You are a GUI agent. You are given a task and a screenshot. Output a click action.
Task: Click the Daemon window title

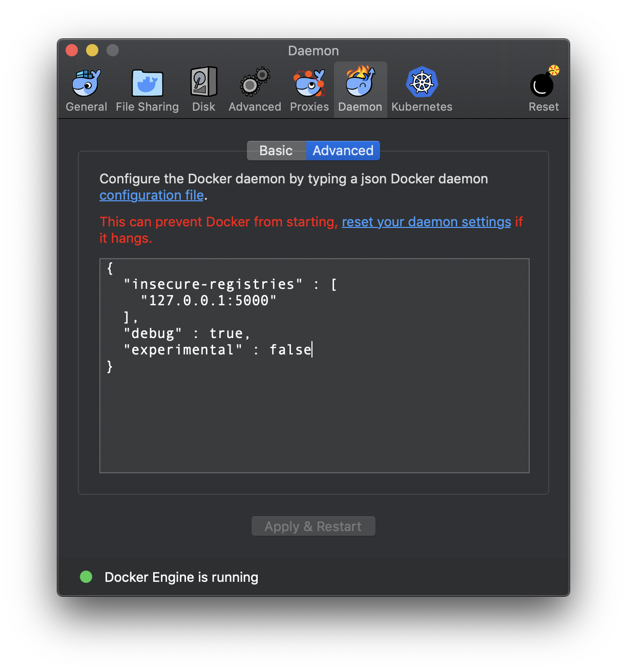point(313,51)
